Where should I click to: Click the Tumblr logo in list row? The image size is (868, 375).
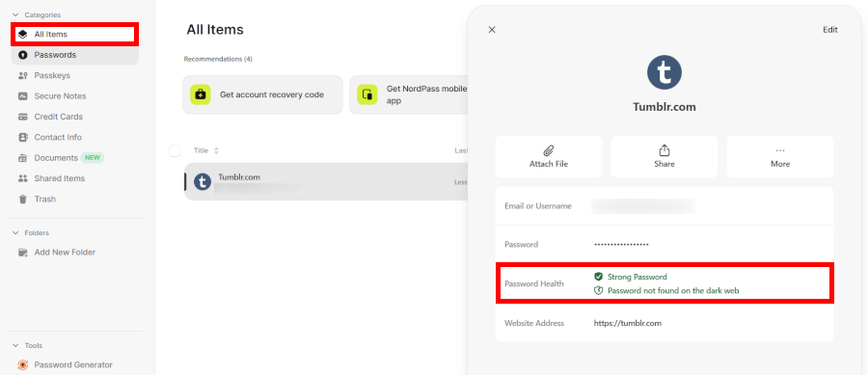click(x=203, y=181)
